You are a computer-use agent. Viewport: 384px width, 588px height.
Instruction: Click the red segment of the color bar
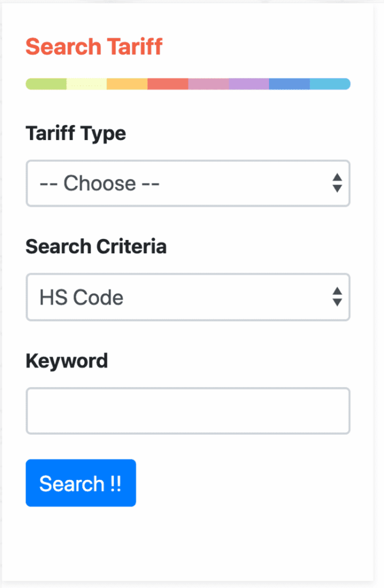168,84
